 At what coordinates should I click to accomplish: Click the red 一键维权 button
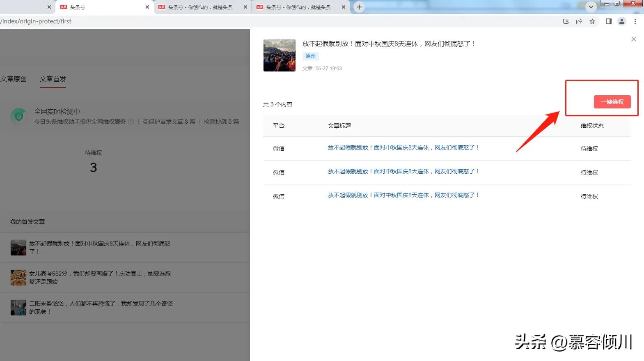coord(612,102)
